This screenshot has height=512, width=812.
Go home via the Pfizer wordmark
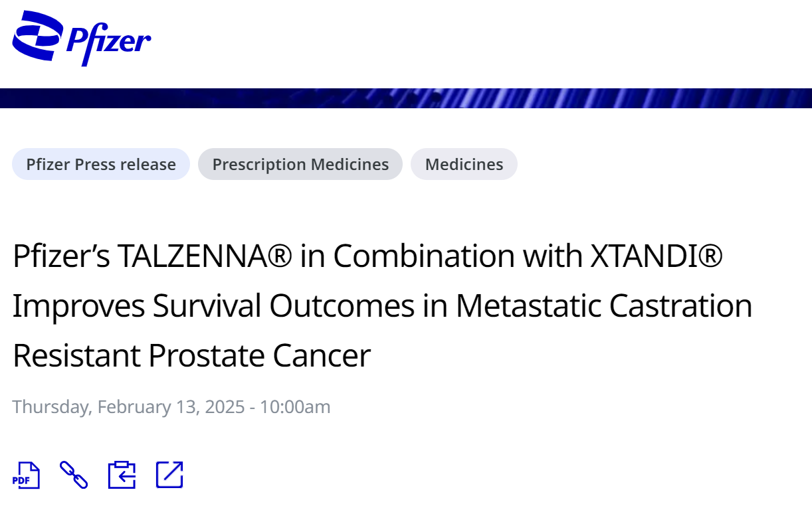pos(108,43)
